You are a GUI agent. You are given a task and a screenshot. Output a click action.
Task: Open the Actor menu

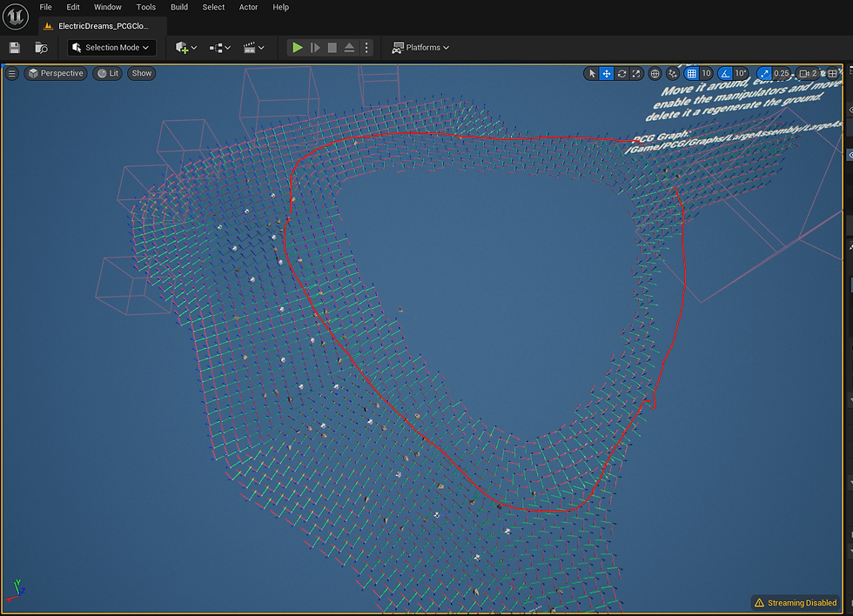point(248,7)
